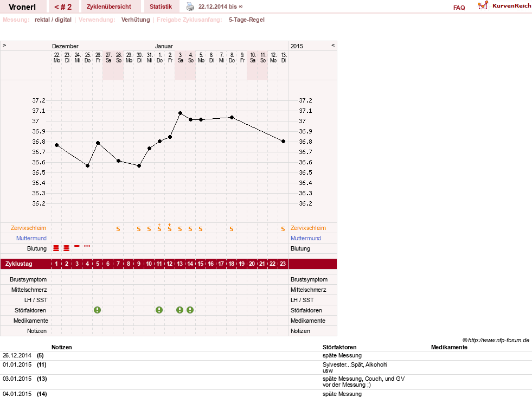Viewport: 532px width, 416px height.
Task: Click S mucus symbol on cycle day 10
Action: click(x=149, y=229)
